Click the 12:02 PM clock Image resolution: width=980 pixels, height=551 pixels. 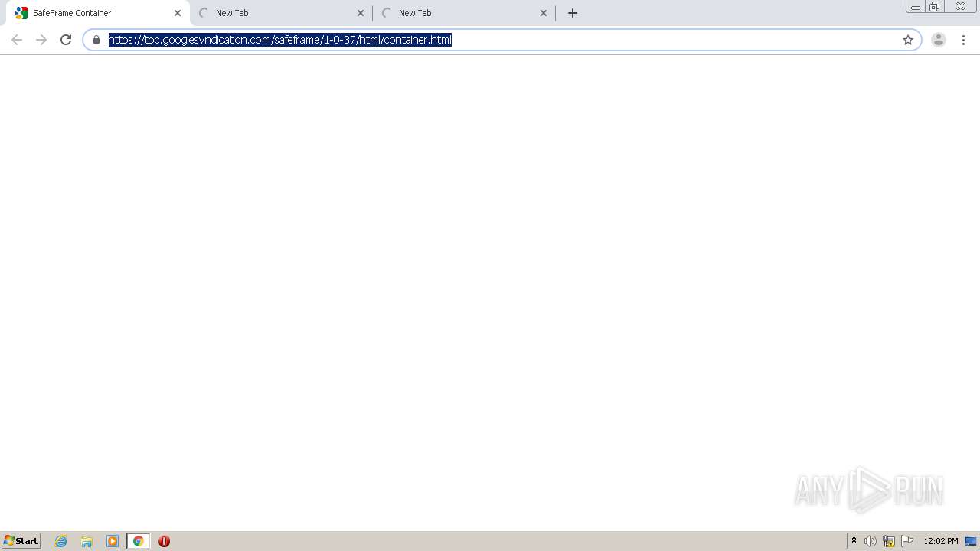[941, 541]
